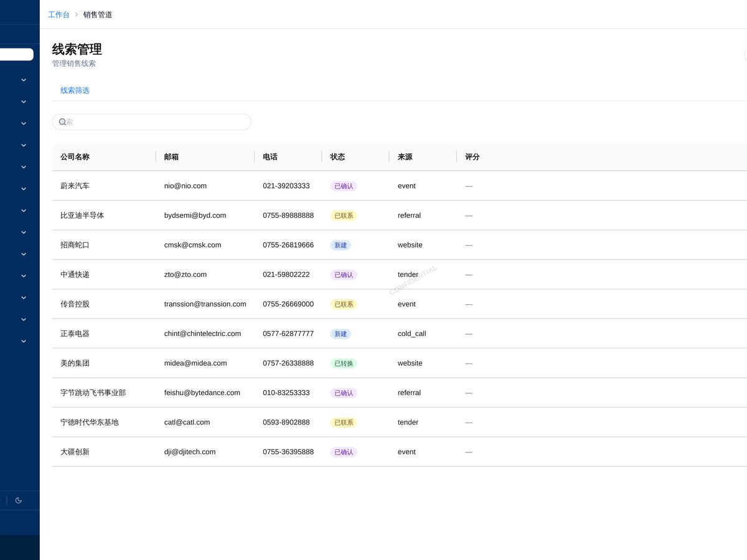
Task: Sort by the 来源 column header
Action: pos(405,157)
